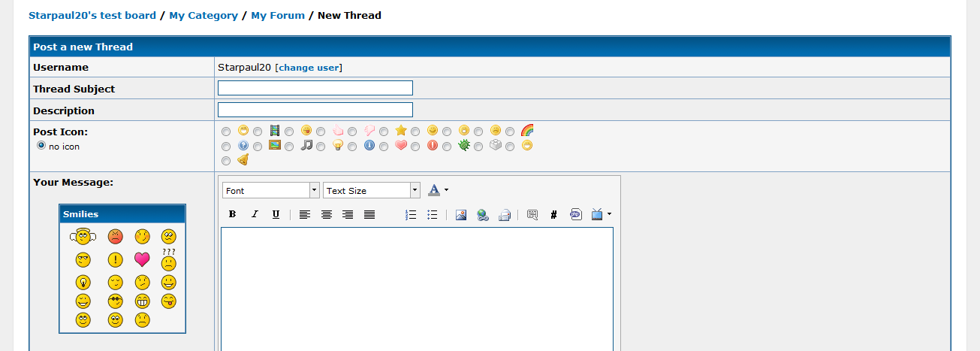Click the underline formatting button
Screen dimensions: 980x351
(x=276, y=215)
